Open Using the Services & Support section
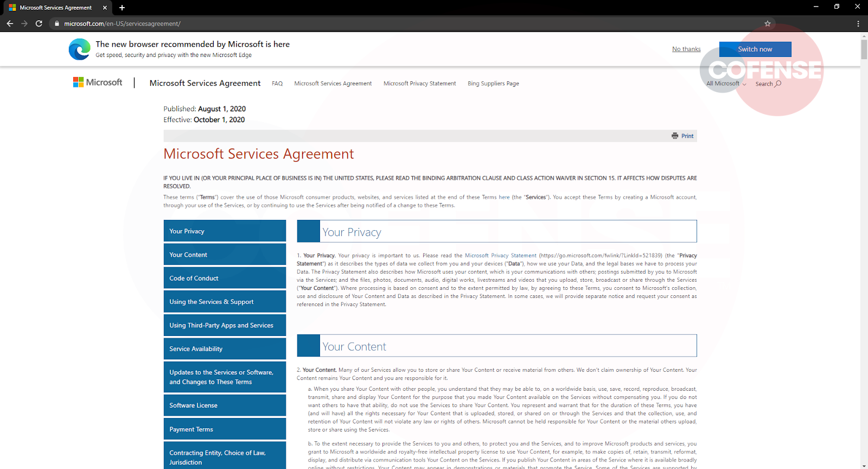The image size is (868, 469). click(x=225, y=301)
